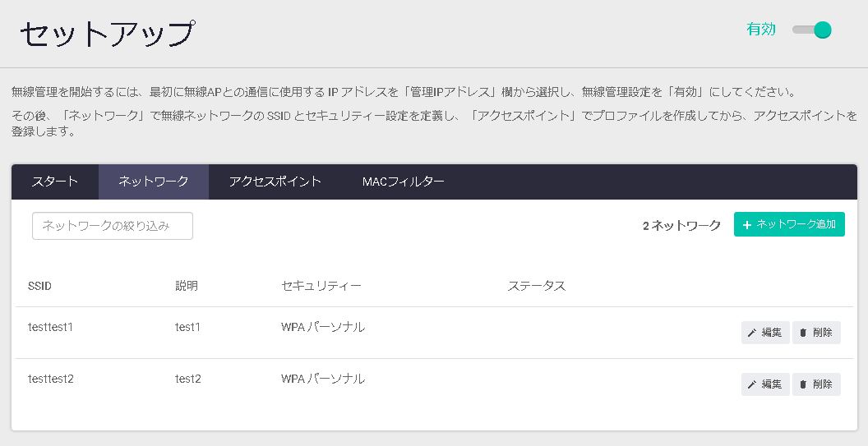Click the trash delete icon for testtest2
868x446 pixels.
803,384
